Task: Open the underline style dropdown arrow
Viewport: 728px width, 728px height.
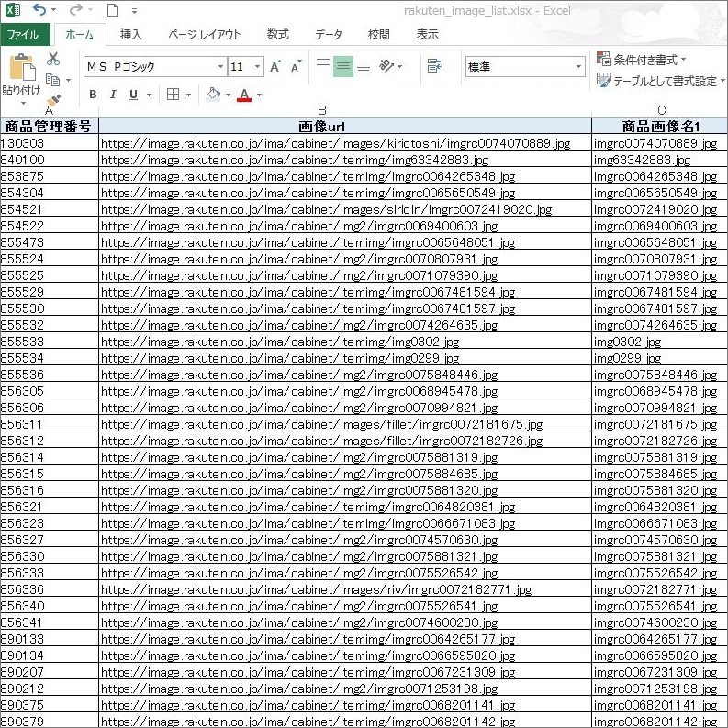Action: (149, 95)
